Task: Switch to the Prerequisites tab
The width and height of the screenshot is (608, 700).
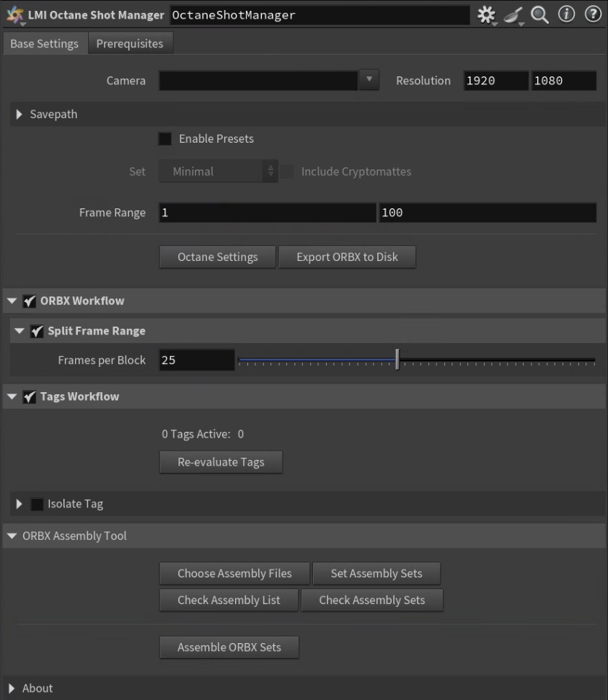Action: point(130,43)
